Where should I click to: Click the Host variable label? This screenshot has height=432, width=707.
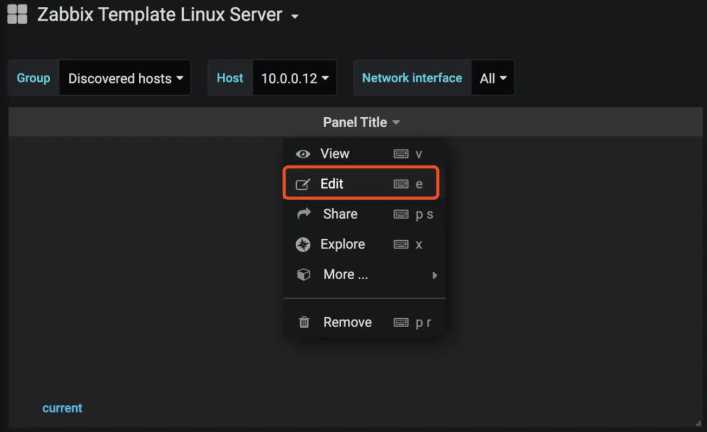pos(230,78)
